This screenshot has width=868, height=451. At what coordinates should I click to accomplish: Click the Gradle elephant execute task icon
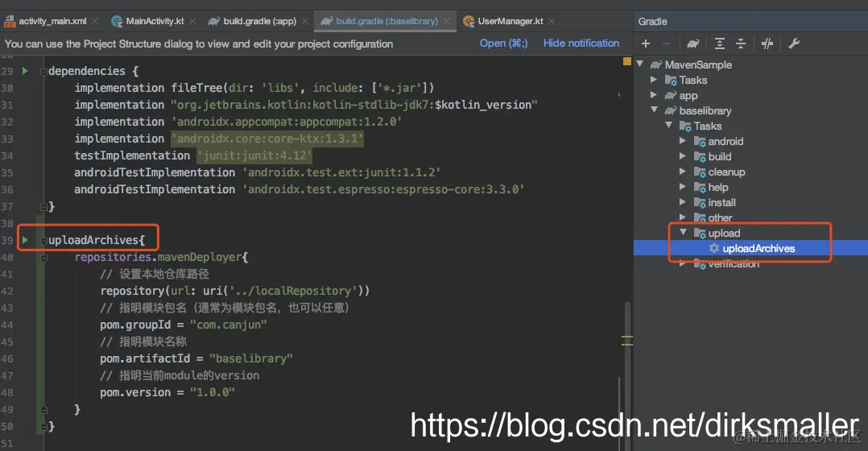[693, 43]
